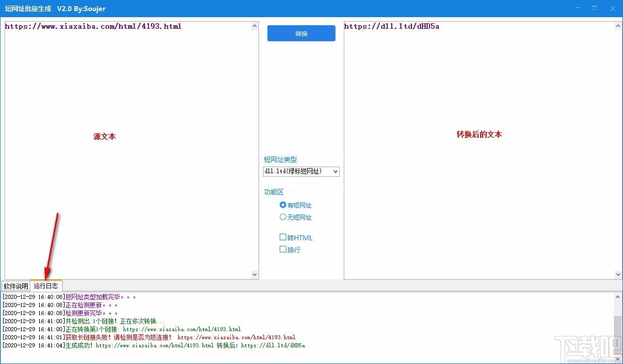This screenshot has width=623, height=364.
Task: Click the generated short URL https://dll.ltd/dHD5a
Action: [x=392, y=26]
